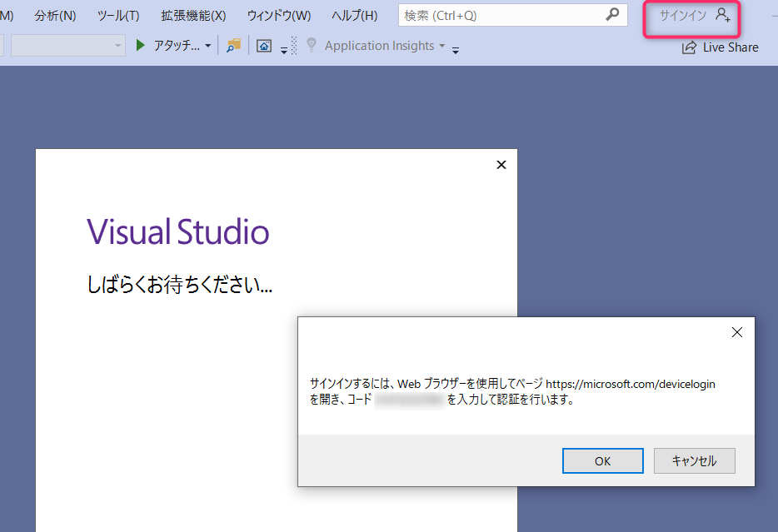
Task: Click the green attach play icon
Action: [x=141, y=46]
